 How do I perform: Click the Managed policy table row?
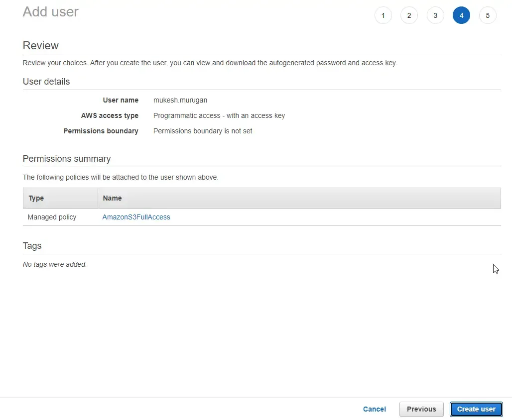click(x=52, y=217)
